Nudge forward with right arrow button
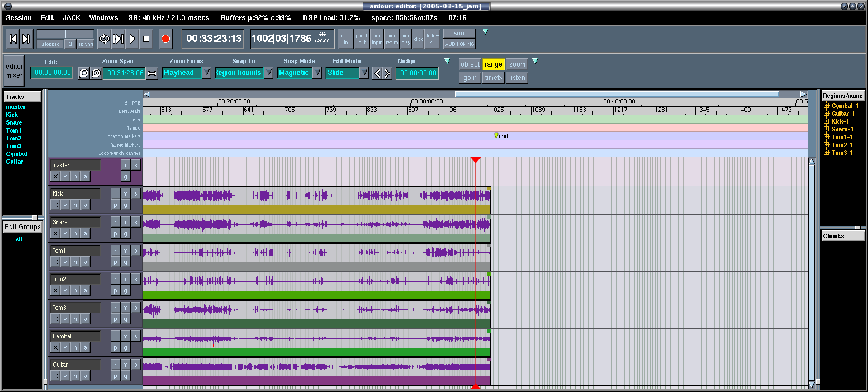868x392 pixels. click(x=387, y=73)
